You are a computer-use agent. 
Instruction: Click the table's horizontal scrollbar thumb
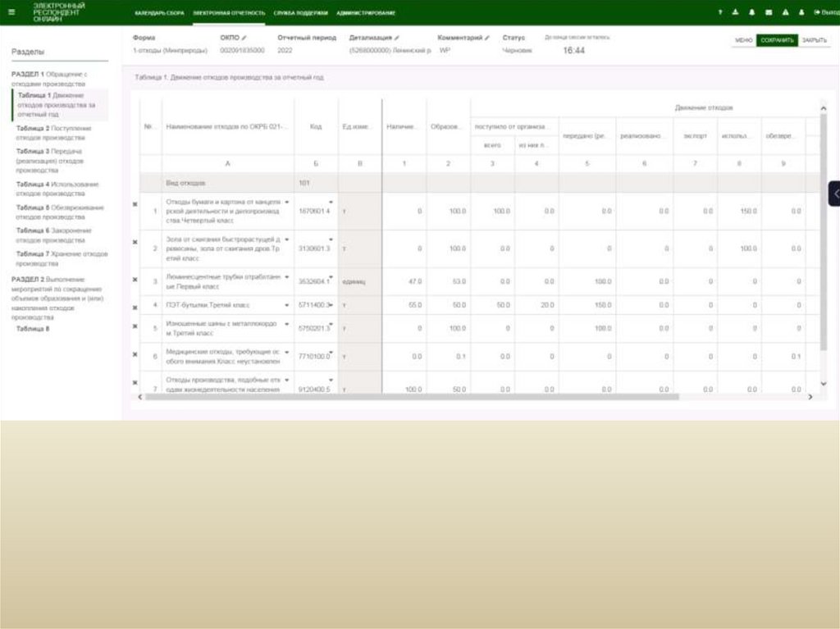coord(412,397)
